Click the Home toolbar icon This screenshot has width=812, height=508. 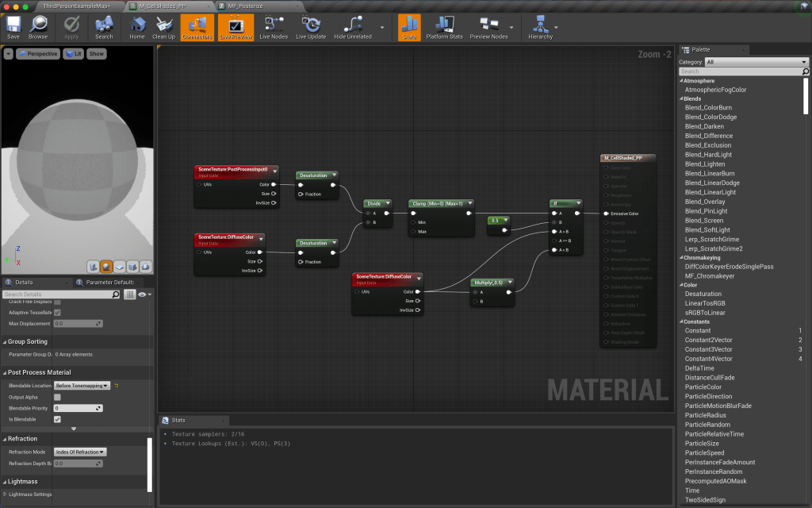[136, 28]
